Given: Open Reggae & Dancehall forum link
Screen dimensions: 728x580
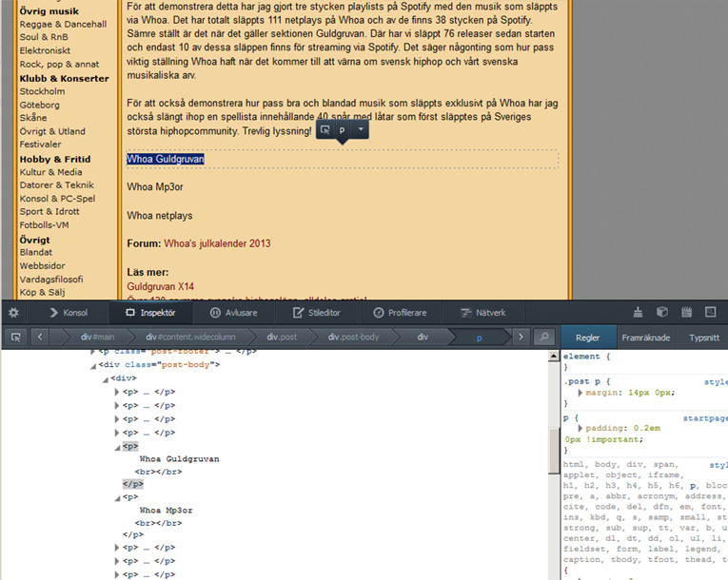Looking at the screenshot, I should (63, 24).
